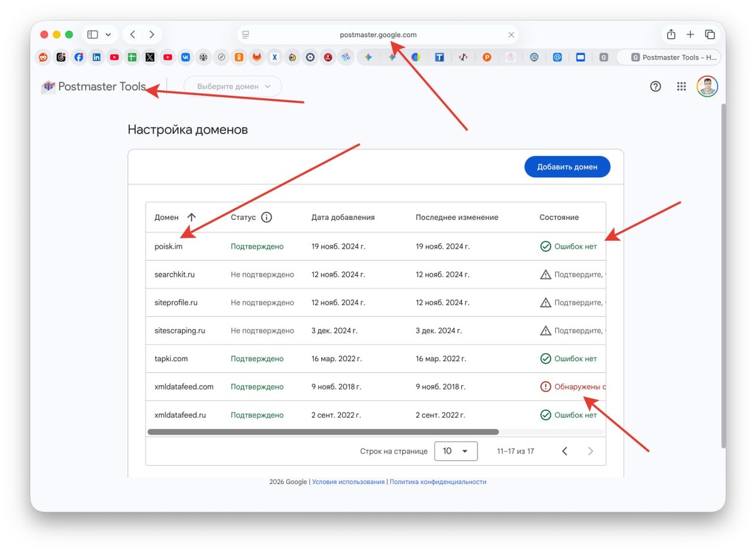Open the blue T icon pinned tab
This screenshot has width=756, height=552.
(440, 57)
